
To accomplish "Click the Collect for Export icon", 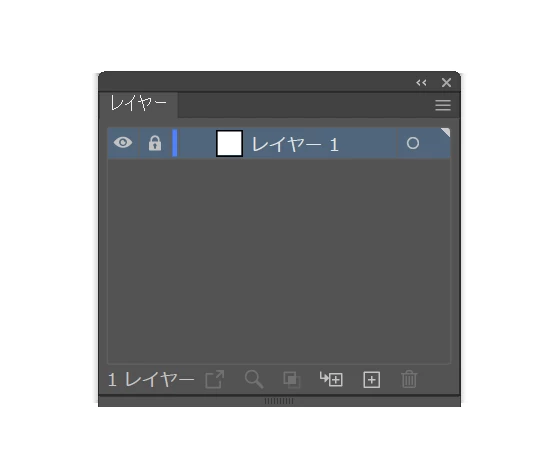I will coord(215,379).
